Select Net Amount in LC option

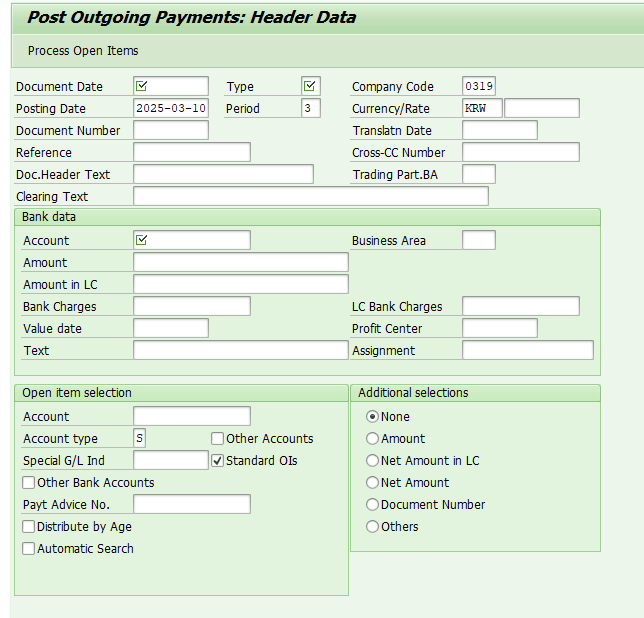pos(373,460)
